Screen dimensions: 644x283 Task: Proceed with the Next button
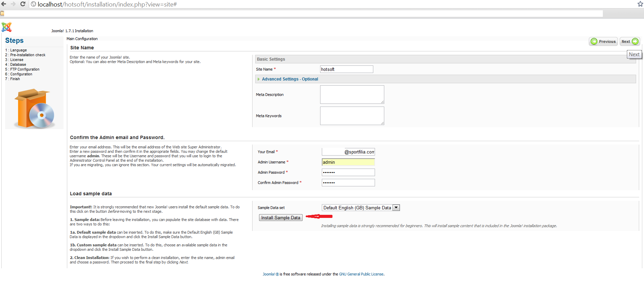pos(630,41)
